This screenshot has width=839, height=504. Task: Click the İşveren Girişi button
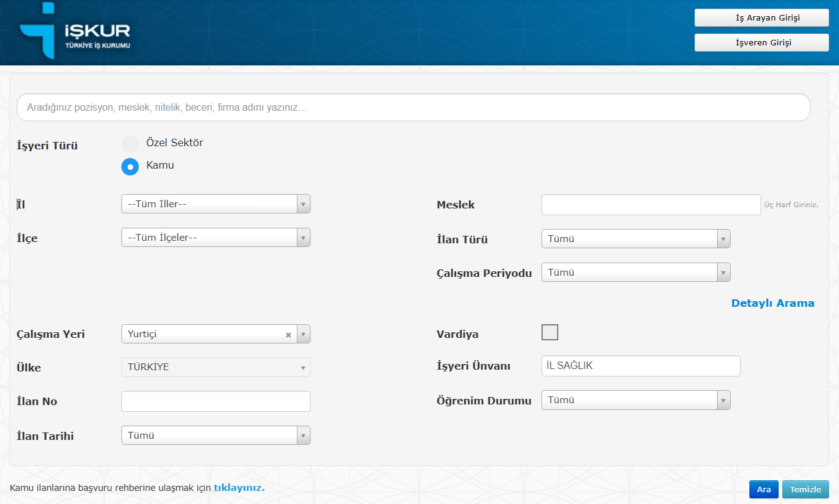click(x=761, y=42)
